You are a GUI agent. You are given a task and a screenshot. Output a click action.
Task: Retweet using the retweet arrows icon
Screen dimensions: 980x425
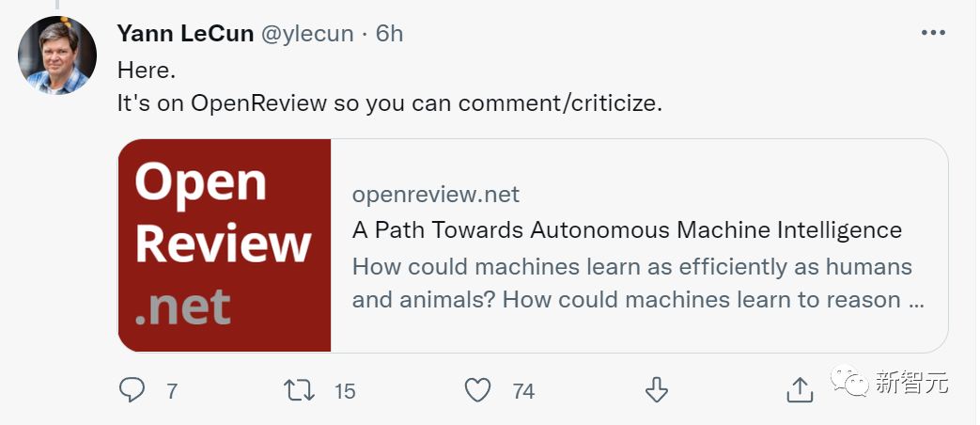click(x=299, y=390)
